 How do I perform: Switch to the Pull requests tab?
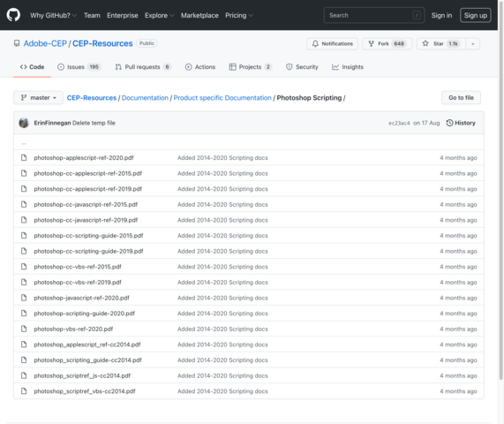tap(143, 67)
